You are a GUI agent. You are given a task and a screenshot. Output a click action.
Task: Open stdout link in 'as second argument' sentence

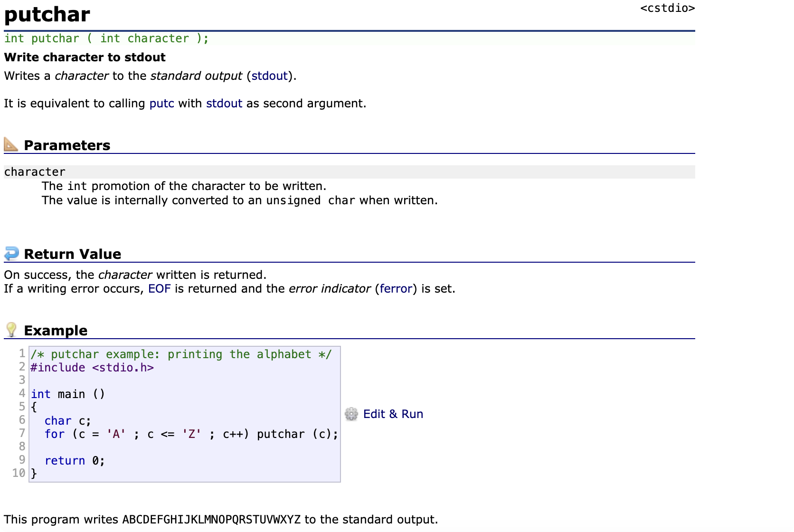tap(224, 104)
